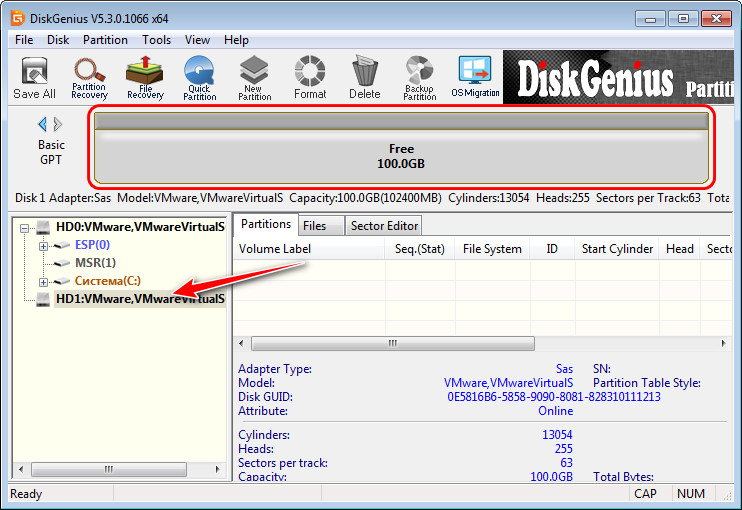Image resolution: width=742 pixels, height=510 pixels.
Task: Launch Partition Recovery tool
Action: (89, 78)
